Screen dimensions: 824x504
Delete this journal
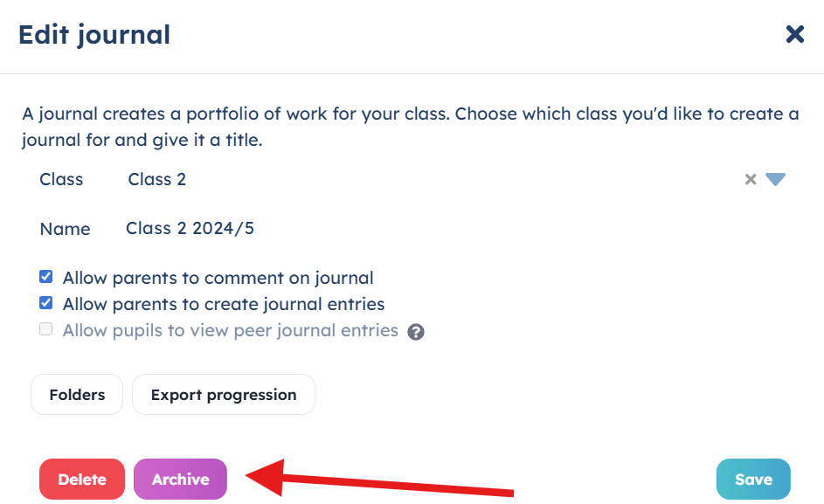(82, 479)
